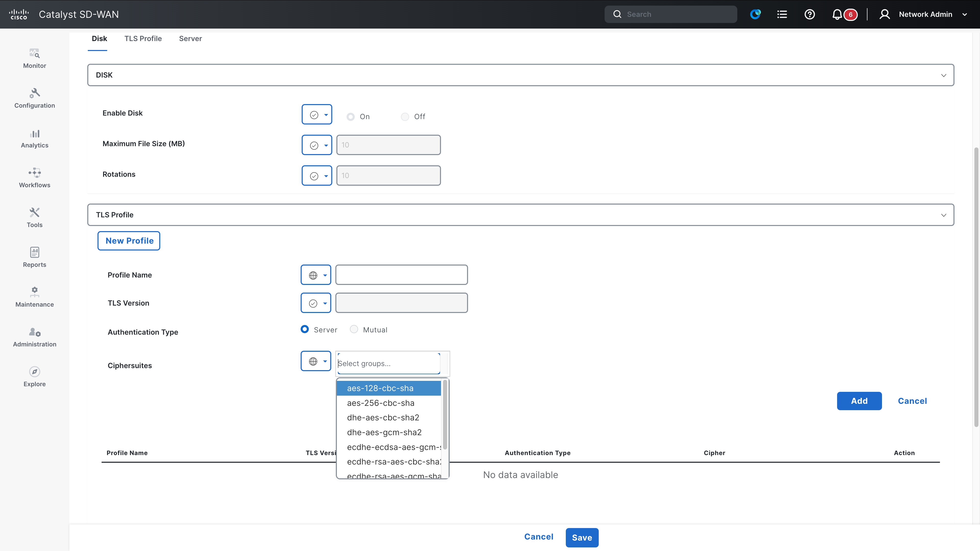Select the Mutual authentication type
The height and width of the screenshot is (551, 980).
(354, 329)
